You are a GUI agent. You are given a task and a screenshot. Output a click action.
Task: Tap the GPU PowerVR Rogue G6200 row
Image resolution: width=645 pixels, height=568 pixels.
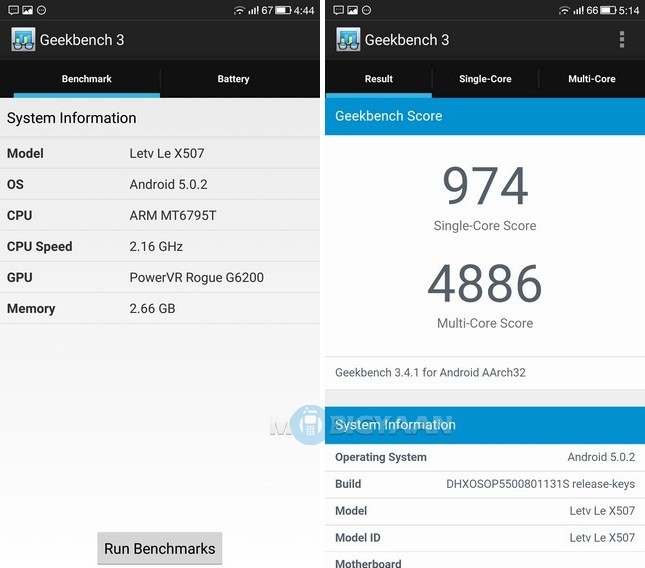point(160,278)
